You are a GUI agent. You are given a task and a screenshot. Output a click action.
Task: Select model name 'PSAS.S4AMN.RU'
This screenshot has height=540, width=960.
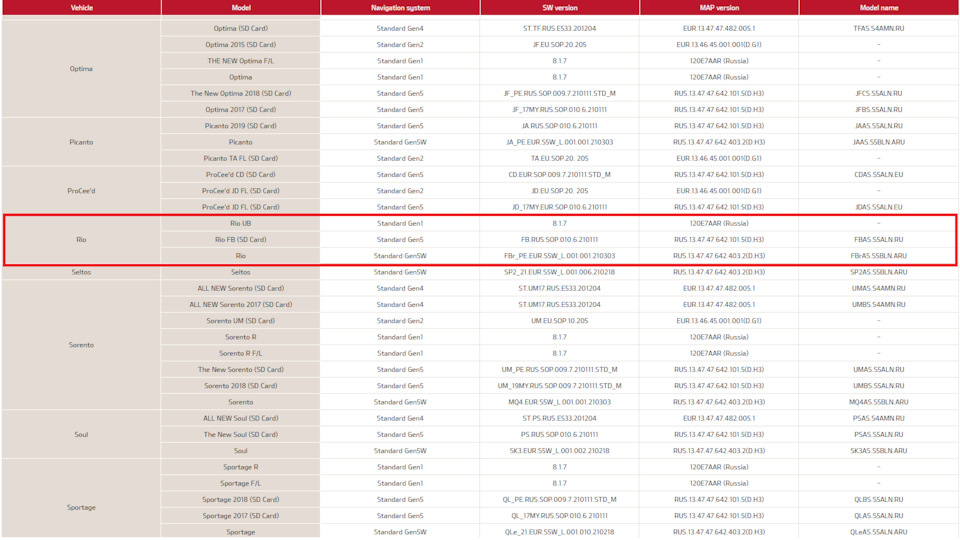tap(879, 418)
